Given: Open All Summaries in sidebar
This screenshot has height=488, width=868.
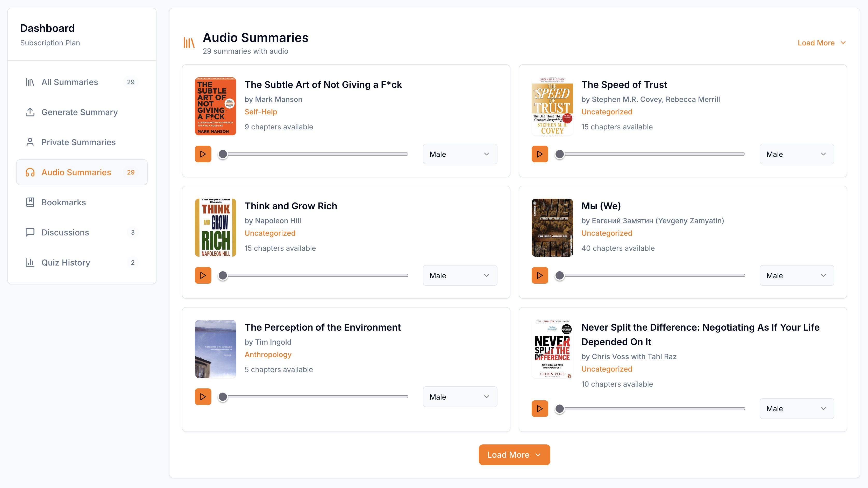Looking at the screenshot, I should coord(70,82).
